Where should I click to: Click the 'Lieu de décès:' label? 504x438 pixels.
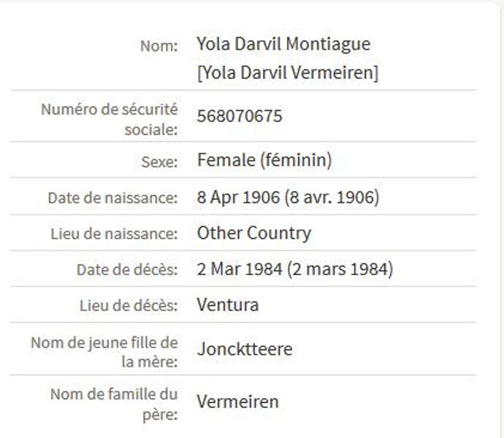[x=129, y=306]
